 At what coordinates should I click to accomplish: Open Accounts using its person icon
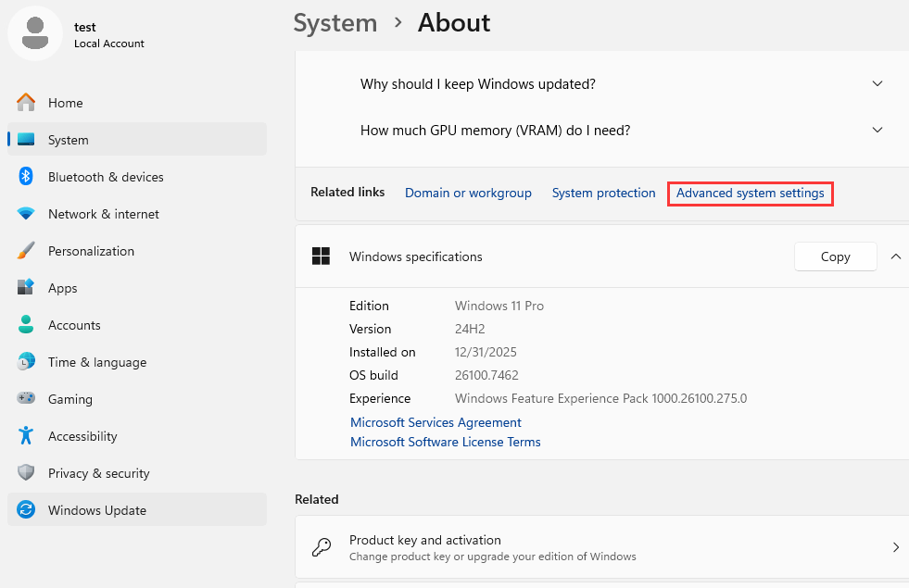(26, 325)
